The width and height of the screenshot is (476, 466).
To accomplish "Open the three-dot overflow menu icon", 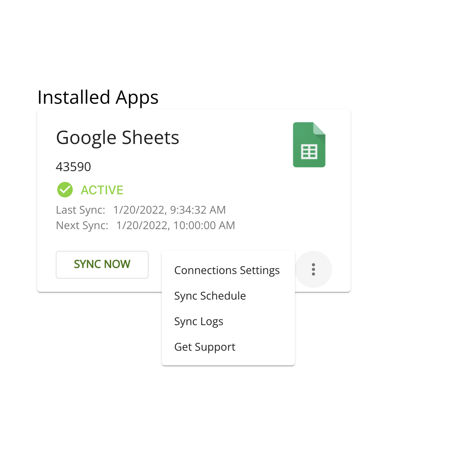I will pyautogui.click(x=313, y=269).
